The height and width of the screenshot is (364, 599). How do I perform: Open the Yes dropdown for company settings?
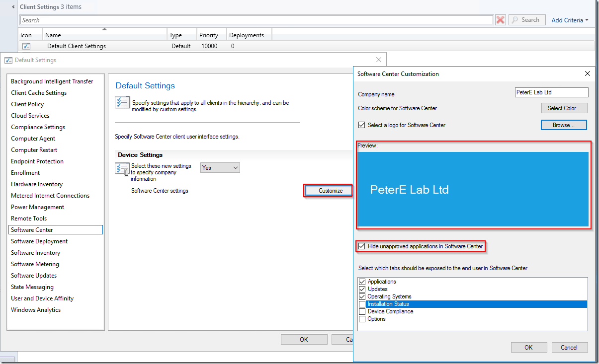[x=220, y=168]
